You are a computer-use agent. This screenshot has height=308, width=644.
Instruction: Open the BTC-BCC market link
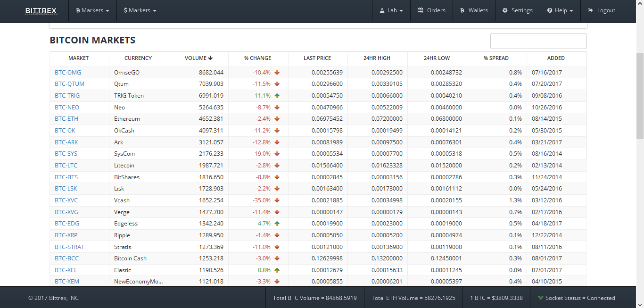point(66,258)
